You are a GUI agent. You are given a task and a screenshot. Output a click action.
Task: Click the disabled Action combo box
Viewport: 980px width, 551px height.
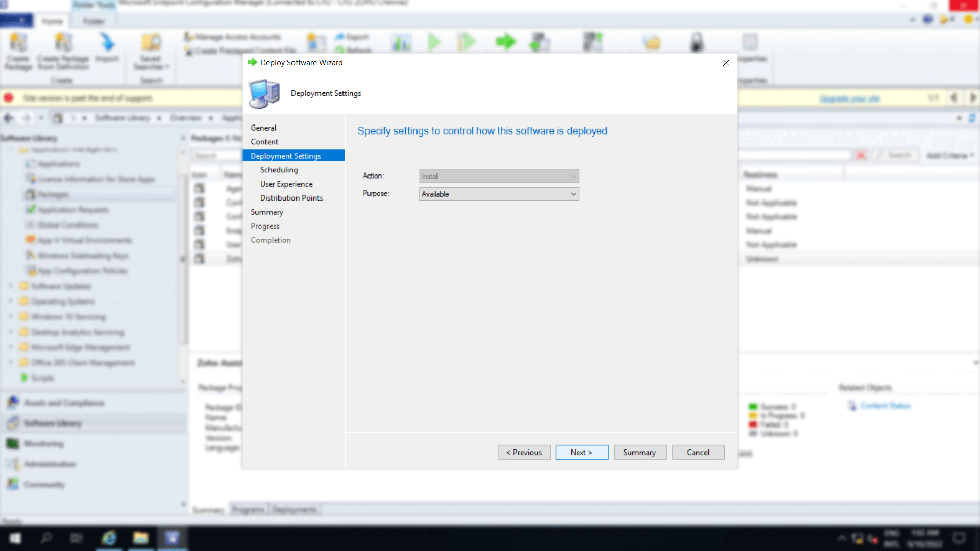tap(499, 176)
